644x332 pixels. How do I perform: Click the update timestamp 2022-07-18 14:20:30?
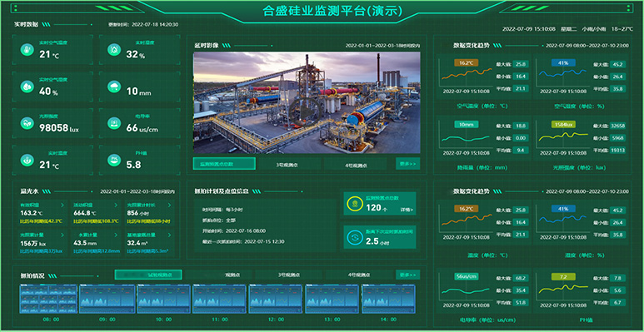[155, 25]
